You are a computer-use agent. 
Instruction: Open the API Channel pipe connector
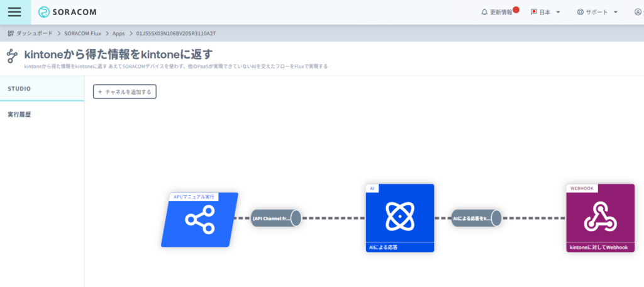tap(276, 218)
